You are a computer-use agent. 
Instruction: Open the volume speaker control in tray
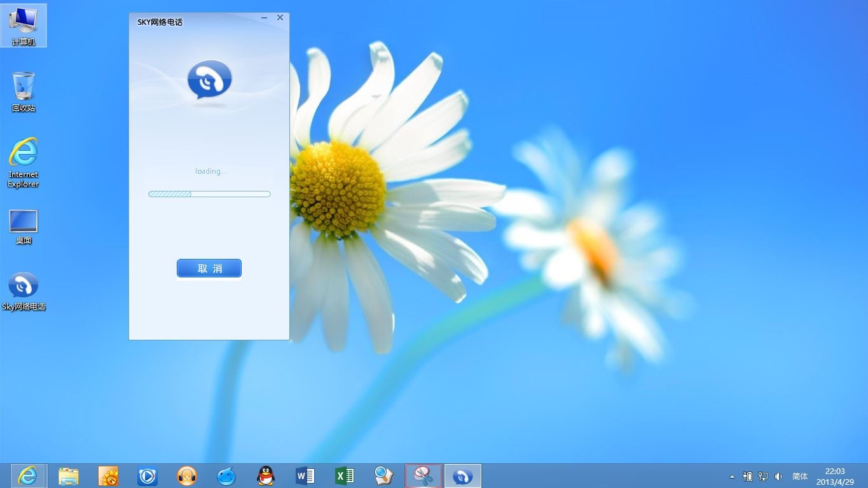click(x=779, y=477)
